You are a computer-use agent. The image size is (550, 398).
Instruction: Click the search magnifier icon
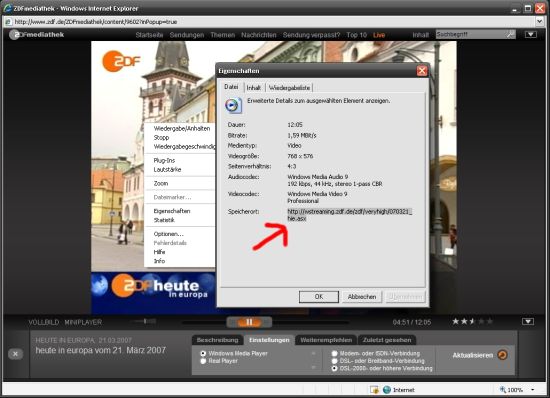click(510, 34)
